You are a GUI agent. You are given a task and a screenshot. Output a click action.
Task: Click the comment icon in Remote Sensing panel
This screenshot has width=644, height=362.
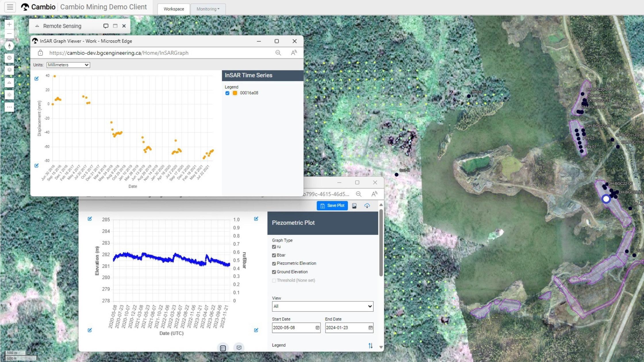click(x=106, y=26)
